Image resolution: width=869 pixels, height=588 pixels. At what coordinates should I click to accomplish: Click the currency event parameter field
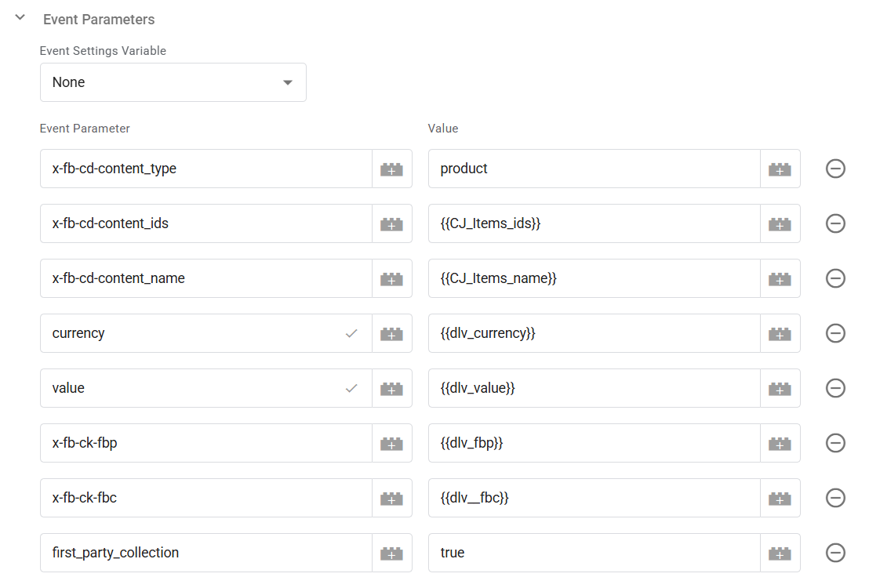pyautogui.click(x=188, y=333)
